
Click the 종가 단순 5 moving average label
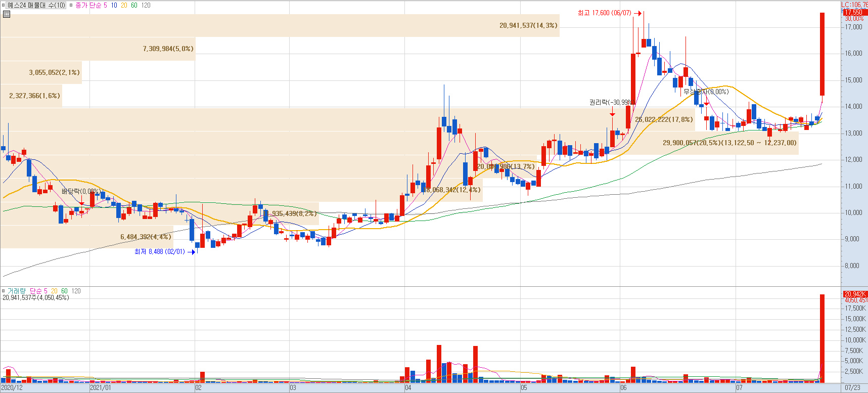coord(91,5)
